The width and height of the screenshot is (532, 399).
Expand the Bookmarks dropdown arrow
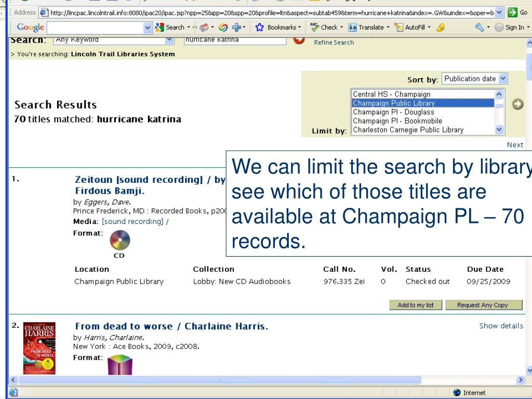coord(300,27)
